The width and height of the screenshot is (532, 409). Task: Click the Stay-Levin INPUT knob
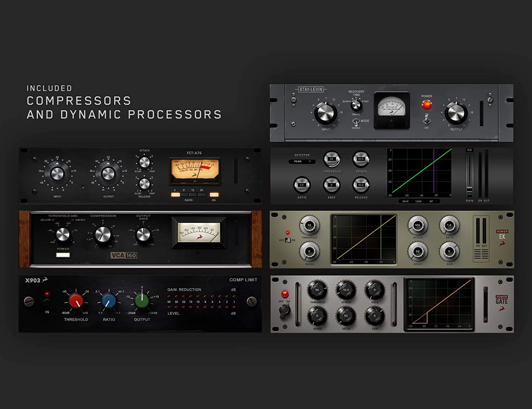326,113
